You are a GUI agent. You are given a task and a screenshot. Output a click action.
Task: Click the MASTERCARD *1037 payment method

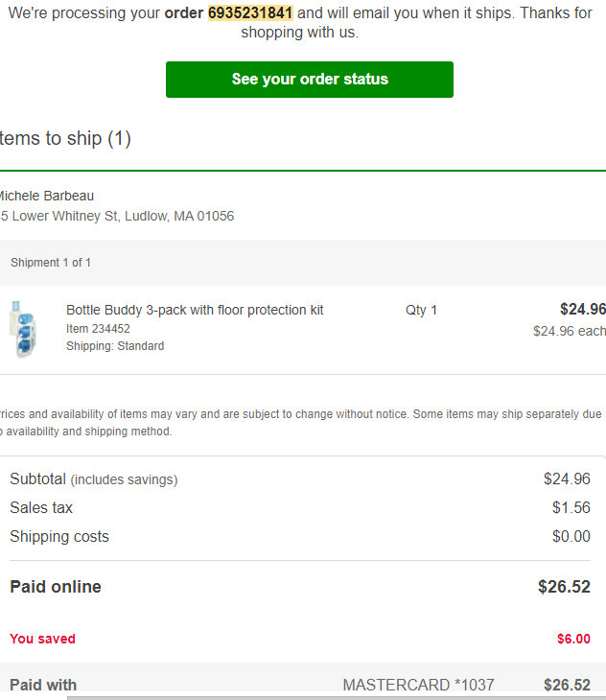click(418, 685)
